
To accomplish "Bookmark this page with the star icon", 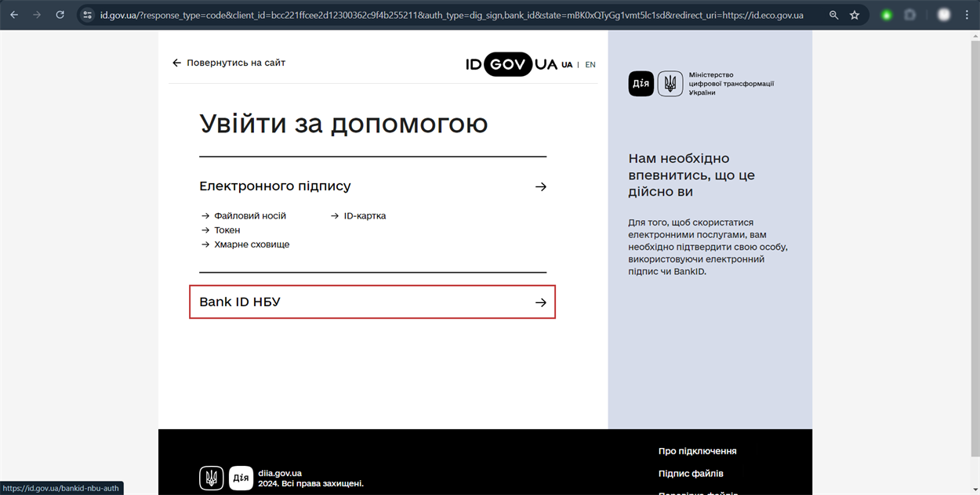I will pyautogui.click(x=855, y=15).
